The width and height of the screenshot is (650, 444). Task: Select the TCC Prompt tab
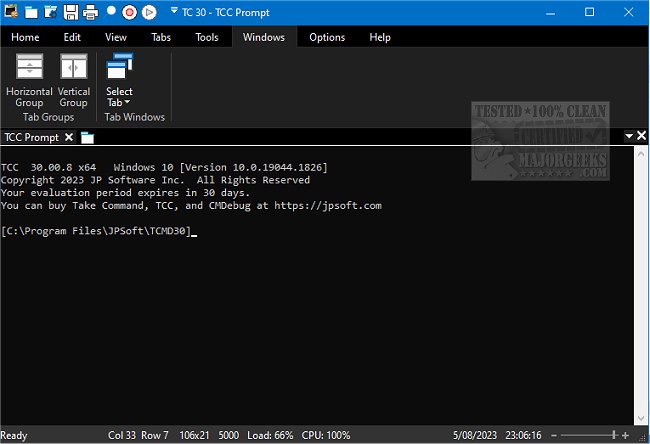pos(31,137)
